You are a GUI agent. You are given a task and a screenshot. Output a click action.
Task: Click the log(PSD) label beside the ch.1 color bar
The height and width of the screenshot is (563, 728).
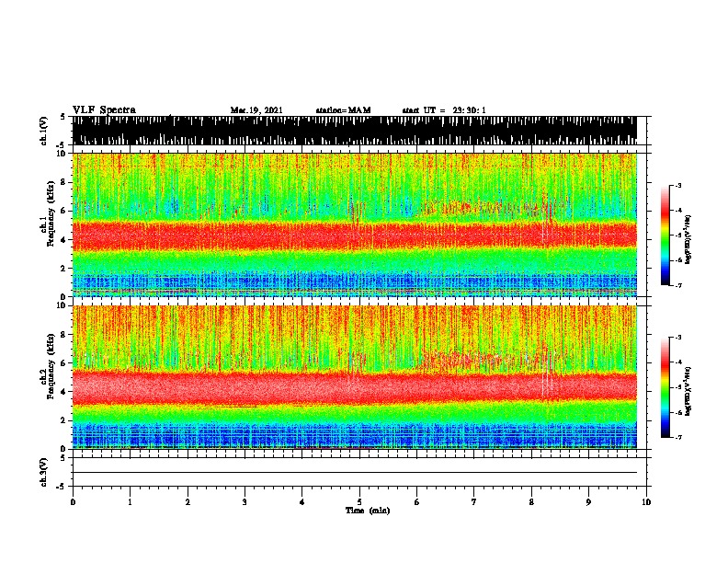coord(688,239)
